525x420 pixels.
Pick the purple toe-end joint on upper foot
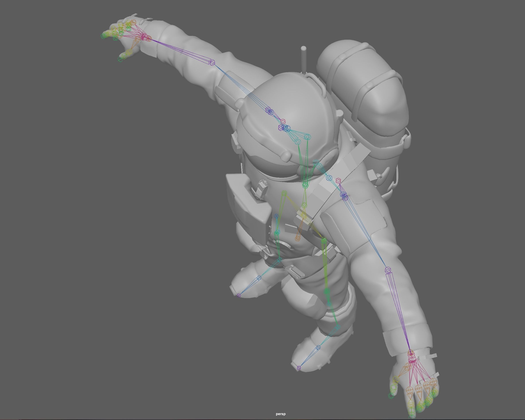[239, 295]
